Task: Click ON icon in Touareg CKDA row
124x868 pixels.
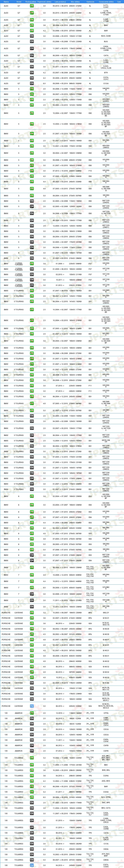Action: click(x=32, y=849)
